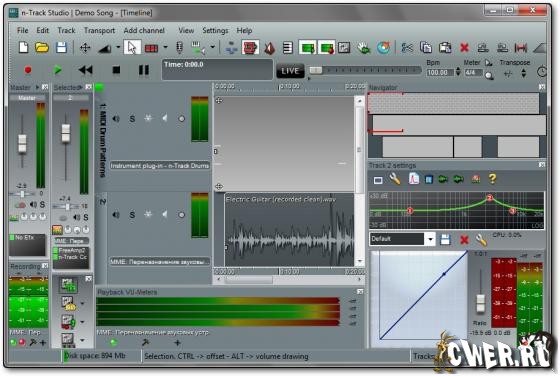Toggle the LIVE mode button
560x376 pixels.
[290, 71]
